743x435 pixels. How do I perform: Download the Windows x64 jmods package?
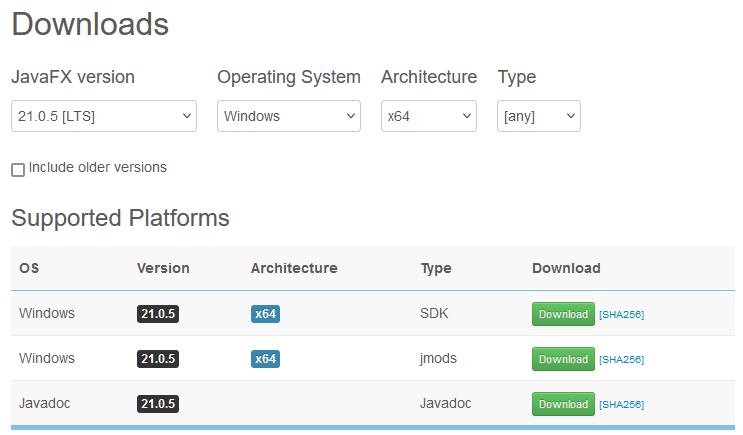coord(563,359)
